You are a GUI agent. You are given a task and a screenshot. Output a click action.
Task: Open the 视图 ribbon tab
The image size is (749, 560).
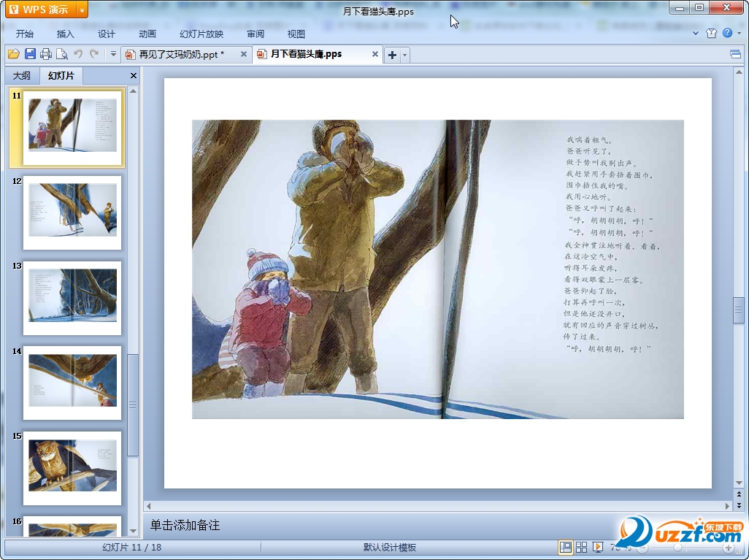coord(296,34)
